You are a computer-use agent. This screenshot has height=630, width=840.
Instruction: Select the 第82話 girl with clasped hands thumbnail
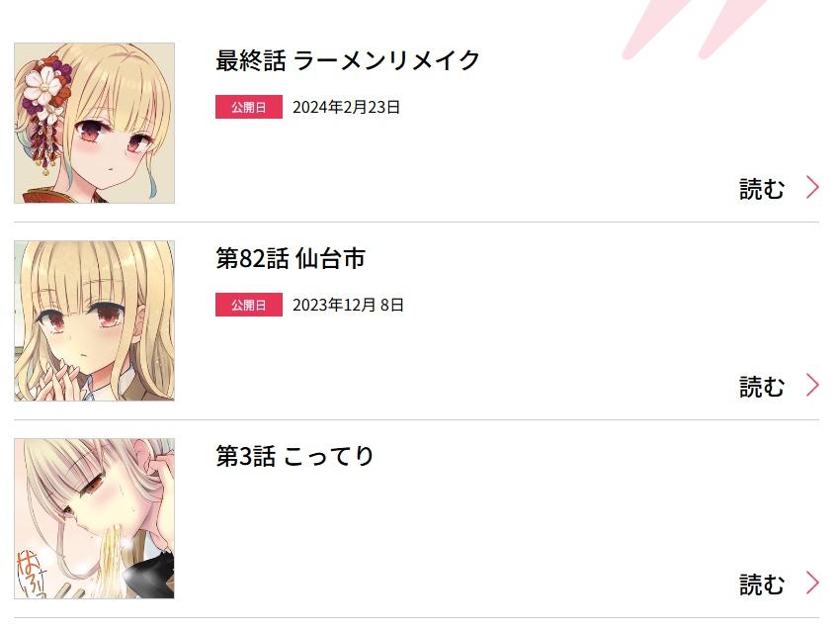tap(94, 320)
